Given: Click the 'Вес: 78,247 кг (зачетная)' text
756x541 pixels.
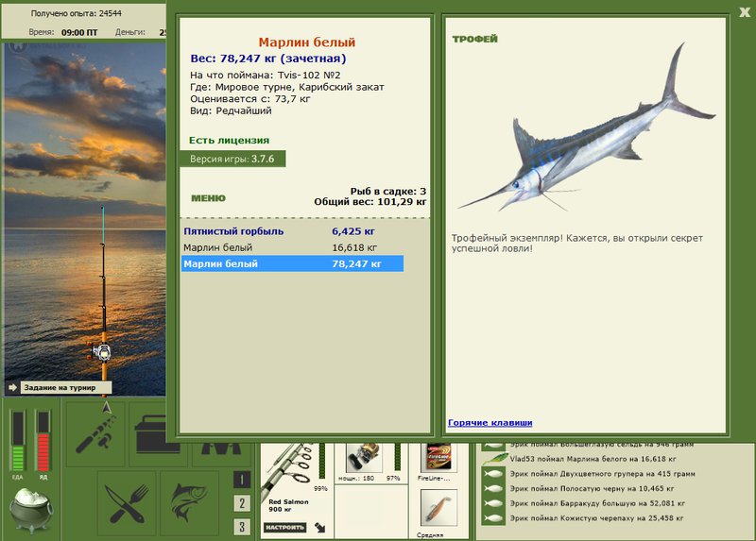Looking at the screenshot, I should (x=268, y=59).
